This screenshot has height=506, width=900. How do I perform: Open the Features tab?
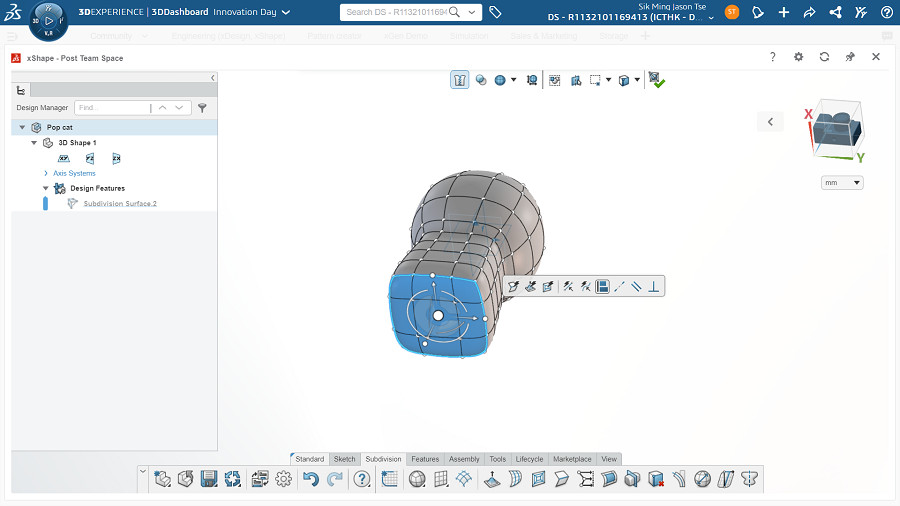tap(425, 459)
